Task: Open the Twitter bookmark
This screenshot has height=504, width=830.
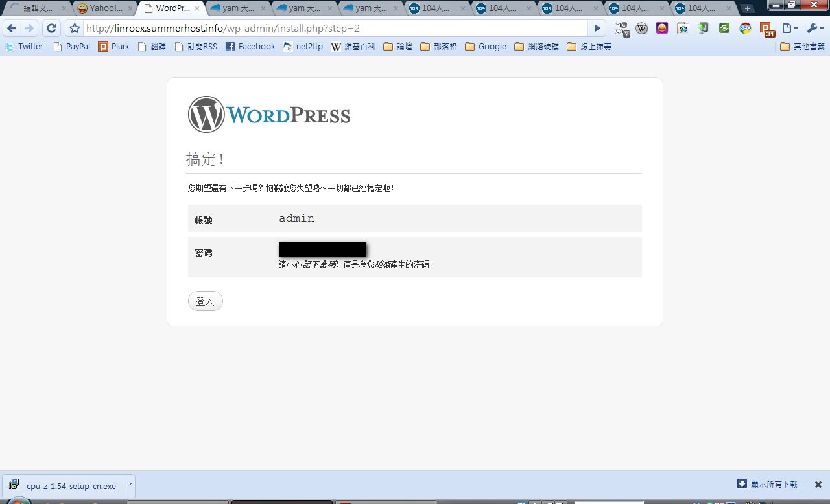Action: pos(24,47)
